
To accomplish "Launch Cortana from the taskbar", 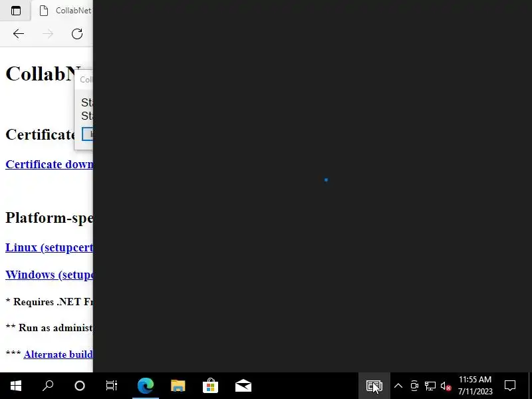I will coord(80,386).
